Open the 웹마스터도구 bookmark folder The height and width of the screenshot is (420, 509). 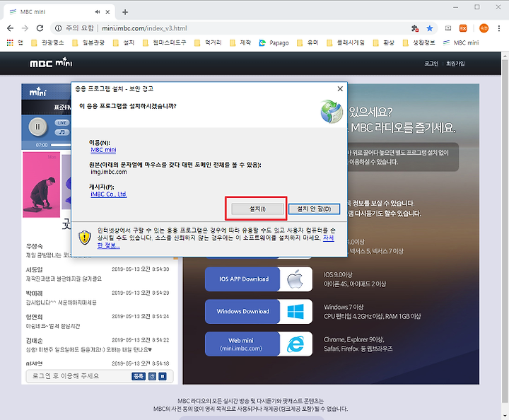(164, 43)
